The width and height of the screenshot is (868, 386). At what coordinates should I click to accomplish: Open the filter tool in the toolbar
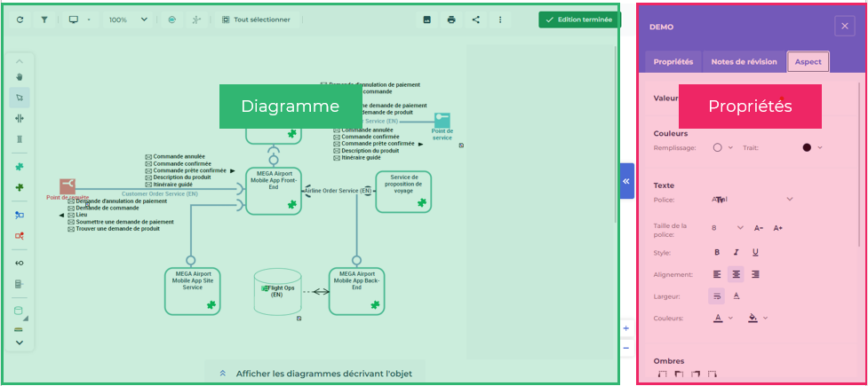pos(44,20)
